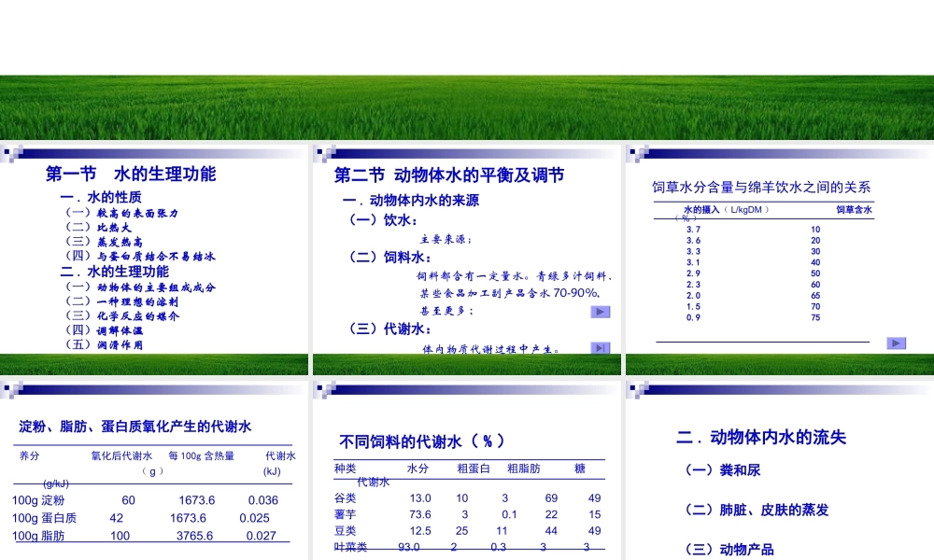Click the column header 粗蛋白
Image resolution: width=934 pixels, height=560 pixels.
474,469
